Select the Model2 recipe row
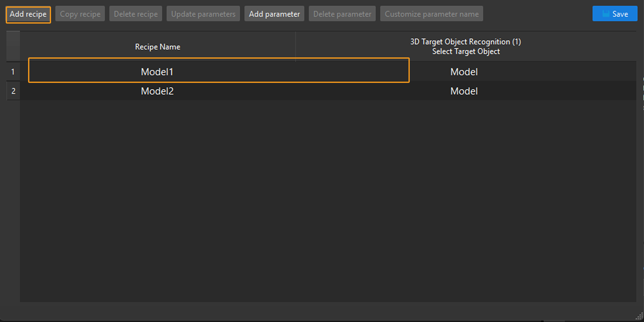 157,91
